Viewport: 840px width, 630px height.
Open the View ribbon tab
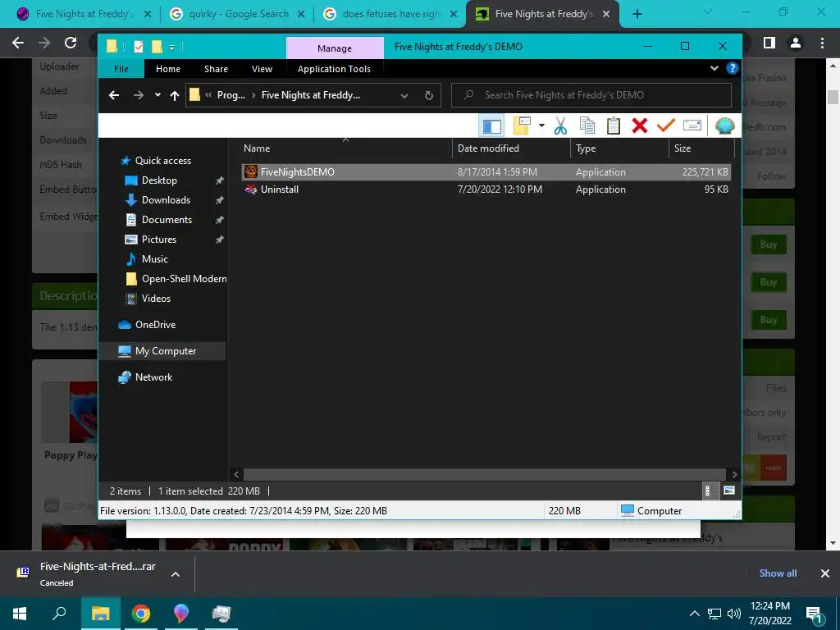point(262,69)
